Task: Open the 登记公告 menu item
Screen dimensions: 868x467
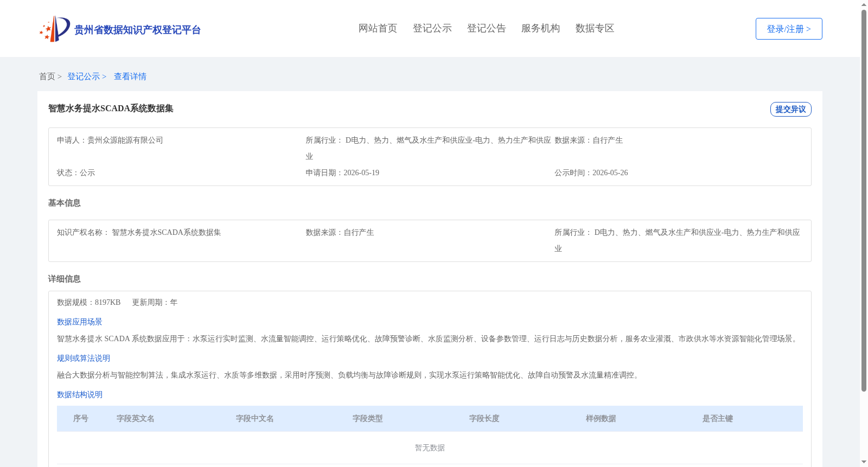Action: click(487, 28)
